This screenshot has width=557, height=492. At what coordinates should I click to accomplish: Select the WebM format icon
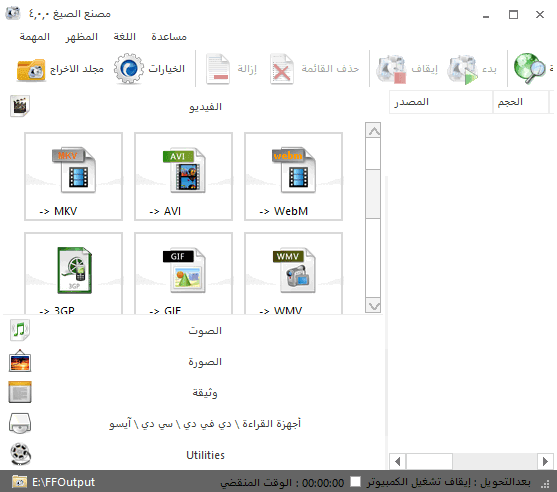click(294, 170)
